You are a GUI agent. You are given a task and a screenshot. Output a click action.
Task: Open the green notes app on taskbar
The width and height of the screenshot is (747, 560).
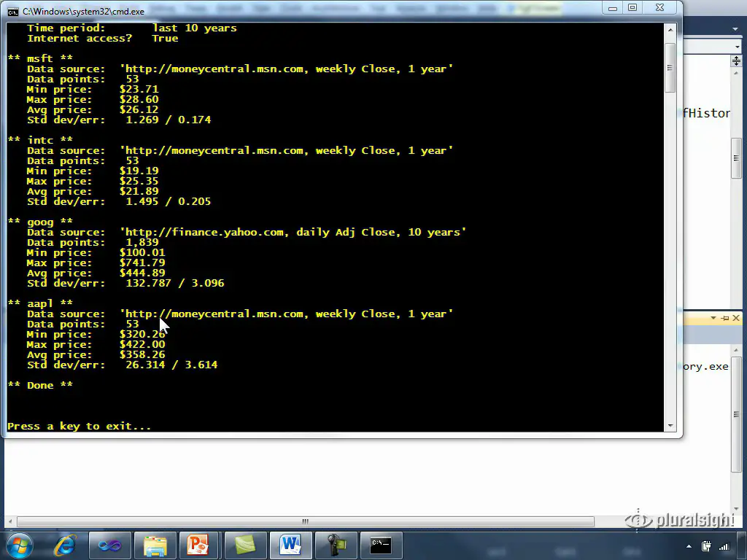click(245, 545)
